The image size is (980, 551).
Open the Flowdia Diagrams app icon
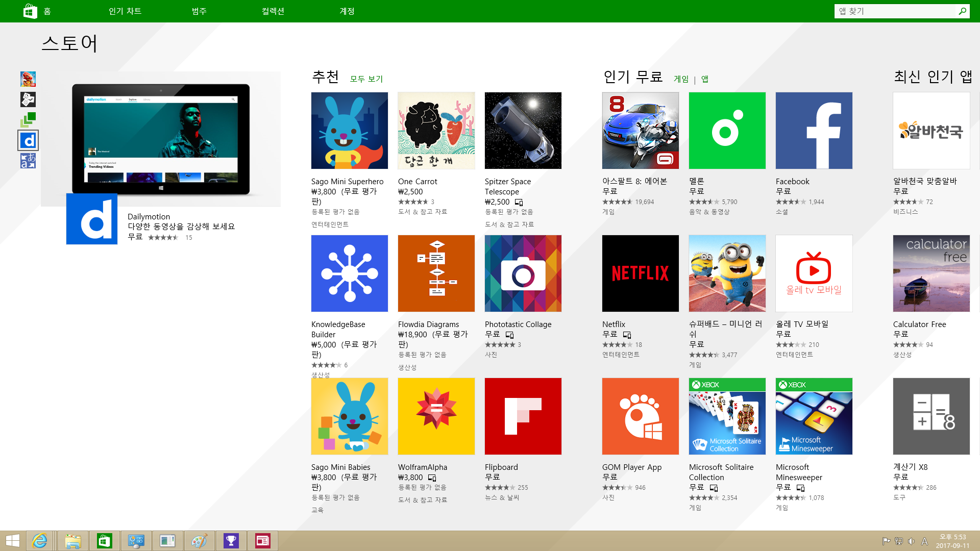point(436,273)
